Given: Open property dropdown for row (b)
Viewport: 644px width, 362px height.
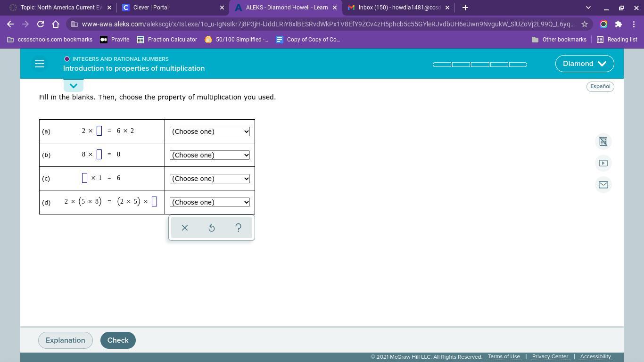Looking at the screenshot, I should point(210,155).
